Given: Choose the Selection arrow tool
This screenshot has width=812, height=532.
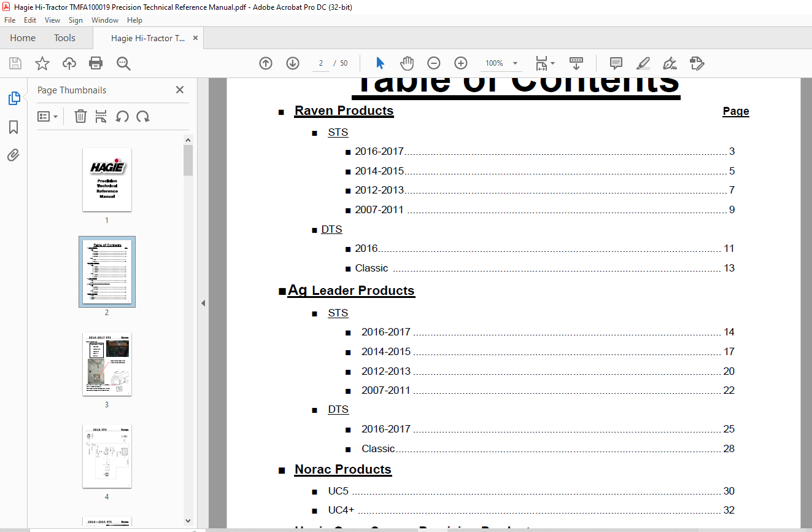Looking at the screenshot, I should (x=380, y=63).
